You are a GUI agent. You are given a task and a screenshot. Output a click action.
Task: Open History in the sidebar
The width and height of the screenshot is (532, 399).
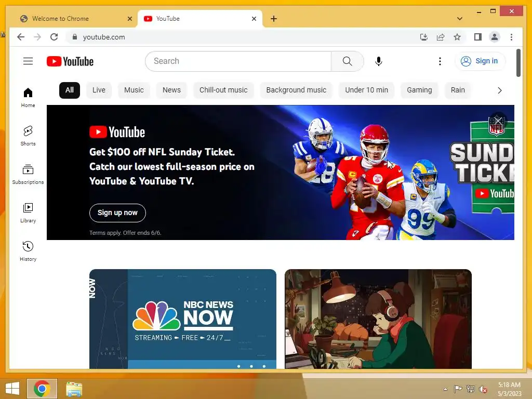click(28, 251)
